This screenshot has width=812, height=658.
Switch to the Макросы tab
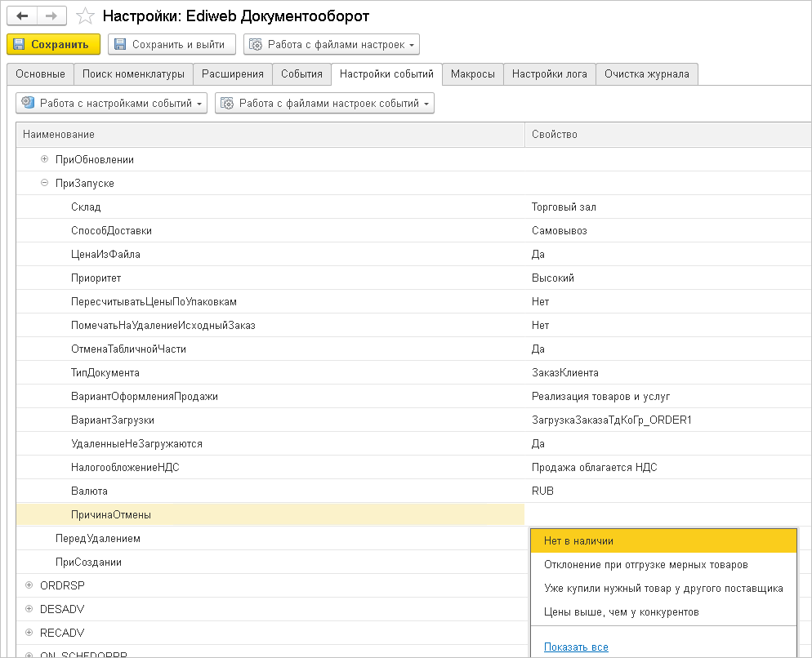pyautogui.click(x=472, y=74)
